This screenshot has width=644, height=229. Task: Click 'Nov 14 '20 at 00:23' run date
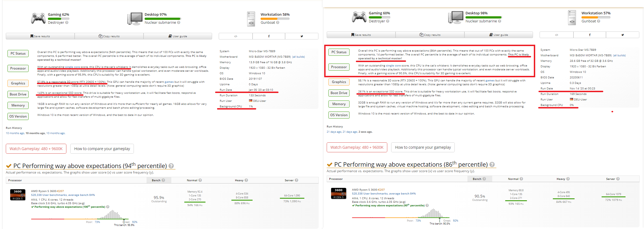(582, 89)
